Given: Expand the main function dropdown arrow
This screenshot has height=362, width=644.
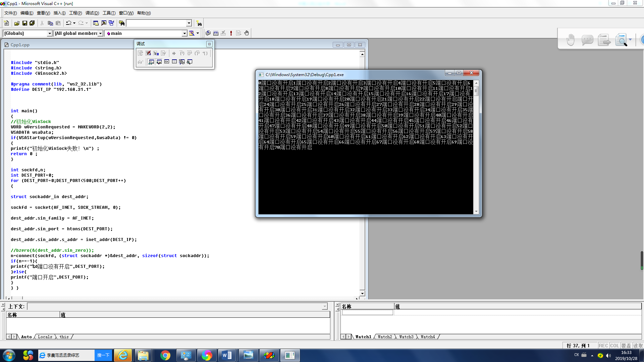Looking at the screenshot, I should (x=184, y=33).
